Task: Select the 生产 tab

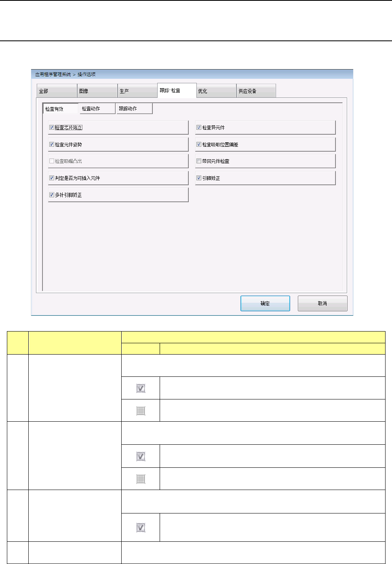Action: click(137, 91)
